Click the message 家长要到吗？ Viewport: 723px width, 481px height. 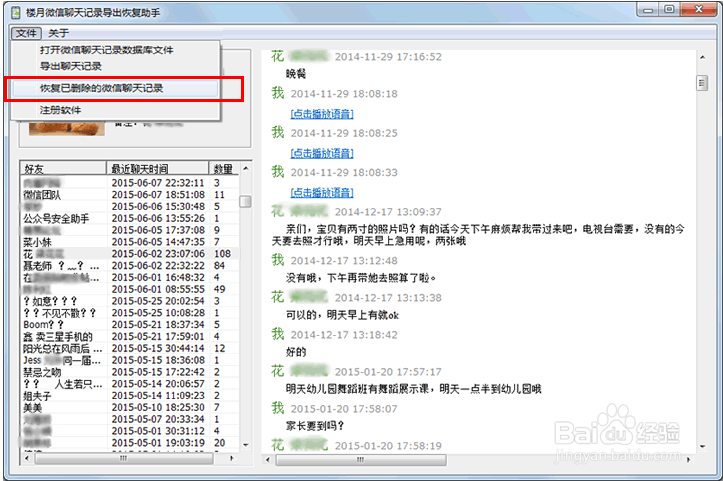click(x=315, y=426)
